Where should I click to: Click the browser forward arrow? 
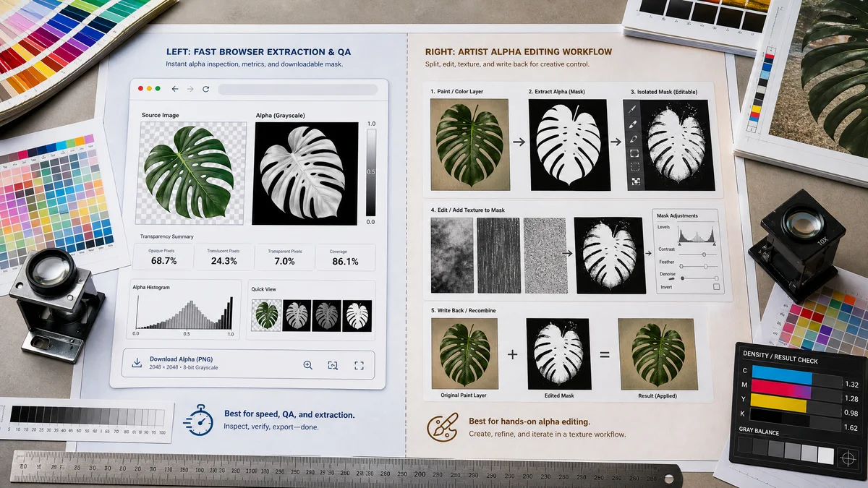[x=190, y=89]
